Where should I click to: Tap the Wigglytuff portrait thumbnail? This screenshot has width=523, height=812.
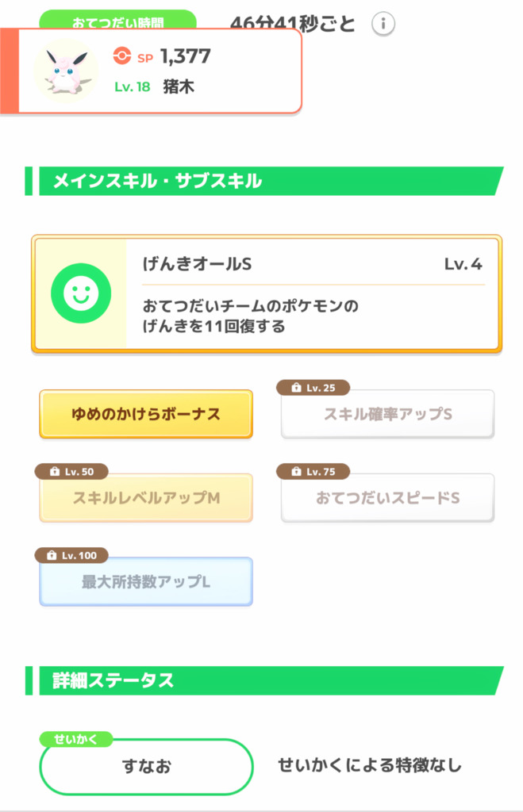(x=66, y=71)
